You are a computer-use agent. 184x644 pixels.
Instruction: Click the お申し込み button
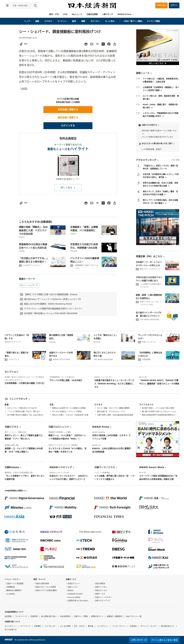tap(161, 5)
